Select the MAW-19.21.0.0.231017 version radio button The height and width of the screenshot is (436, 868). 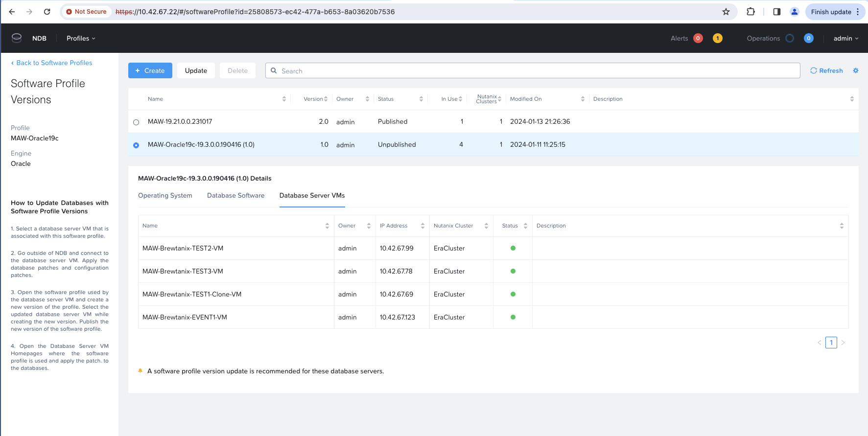(136, 122)
